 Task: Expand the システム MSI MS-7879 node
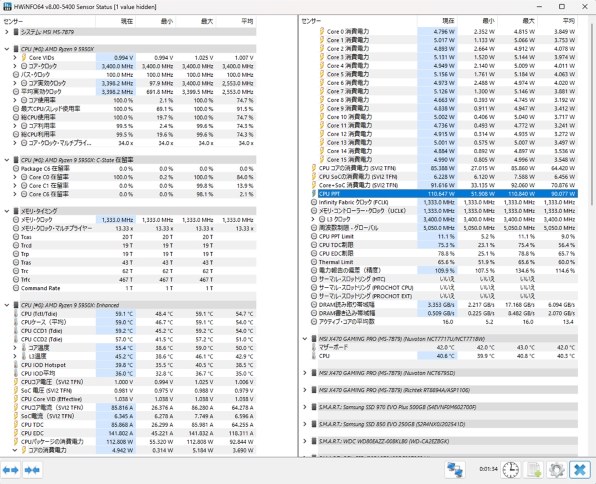tap(6, 32)
